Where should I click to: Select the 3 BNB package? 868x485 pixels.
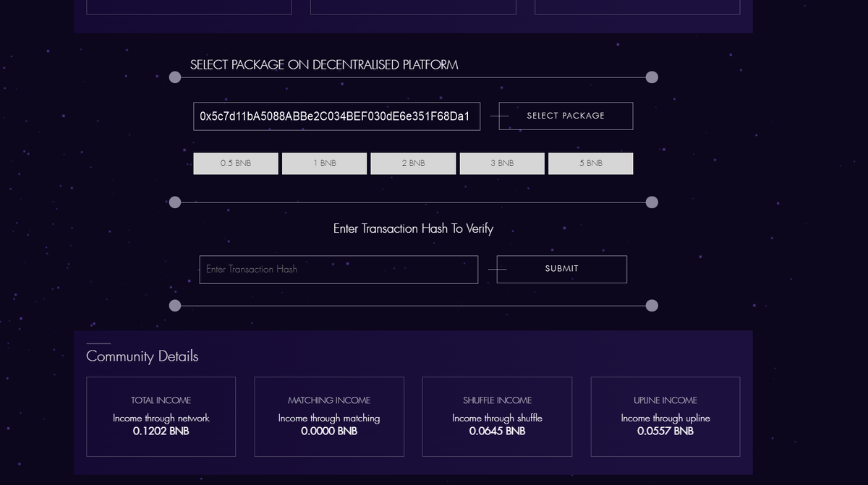(502, 163)
